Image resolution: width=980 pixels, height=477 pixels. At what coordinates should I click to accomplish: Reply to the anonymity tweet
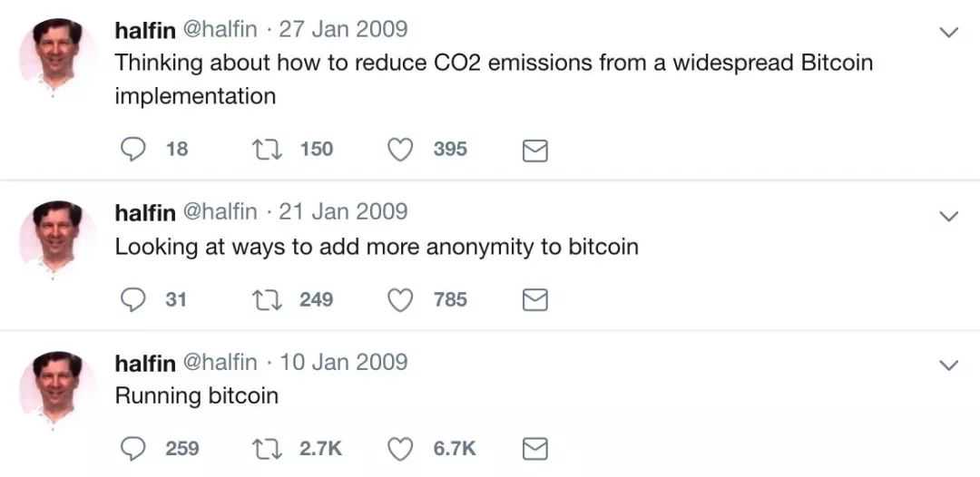[134, 299]
